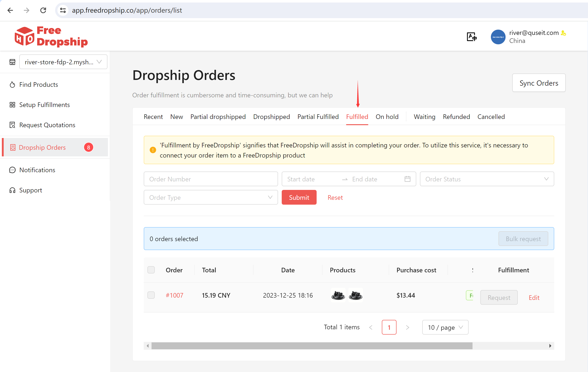
Task: Open Notifications in sidebar
Action: pos(37,170)
